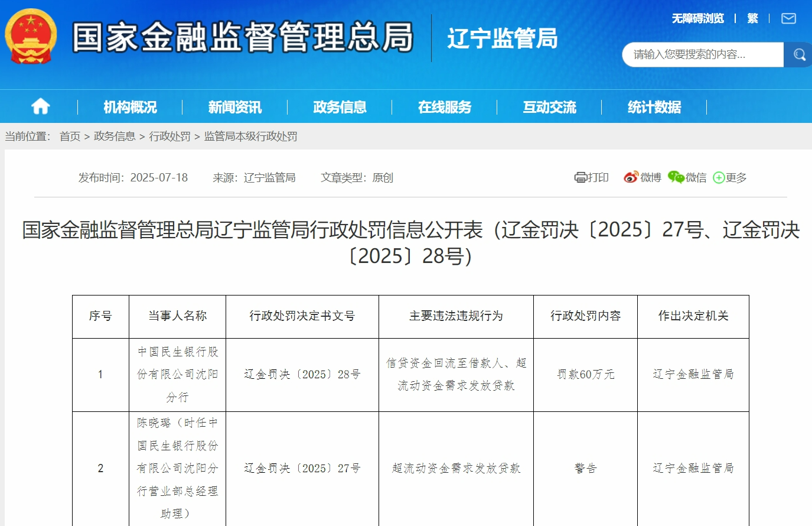The height and width of the screenshot is (526, 812).
Task: Click the printer icon to print
Action: pyautogui.click(x=581, y=177)
